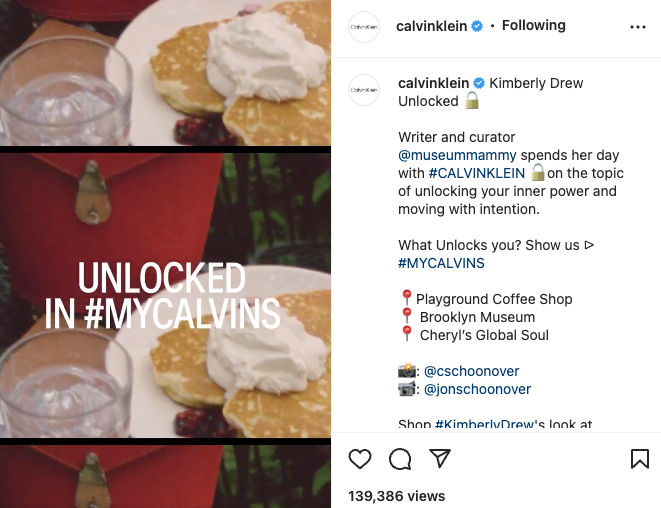Click the verified badge next to the header username
This screenshot has width=661, height=508.
[x=477, y=26]
